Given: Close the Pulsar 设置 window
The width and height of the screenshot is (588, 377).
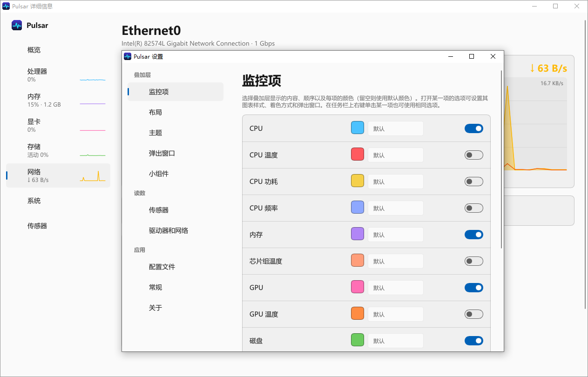Looking at the screenshot, I should point(493,56).
